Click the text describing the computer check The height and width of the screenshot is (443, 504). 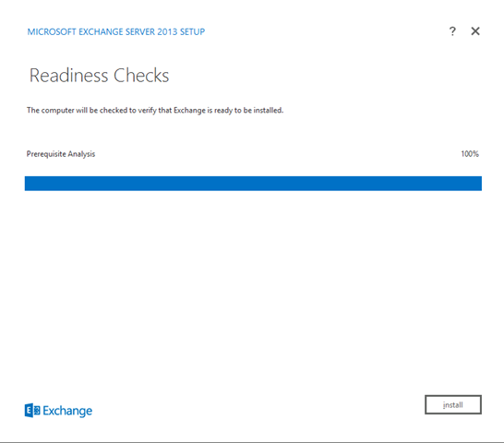(x=155, y=110)
